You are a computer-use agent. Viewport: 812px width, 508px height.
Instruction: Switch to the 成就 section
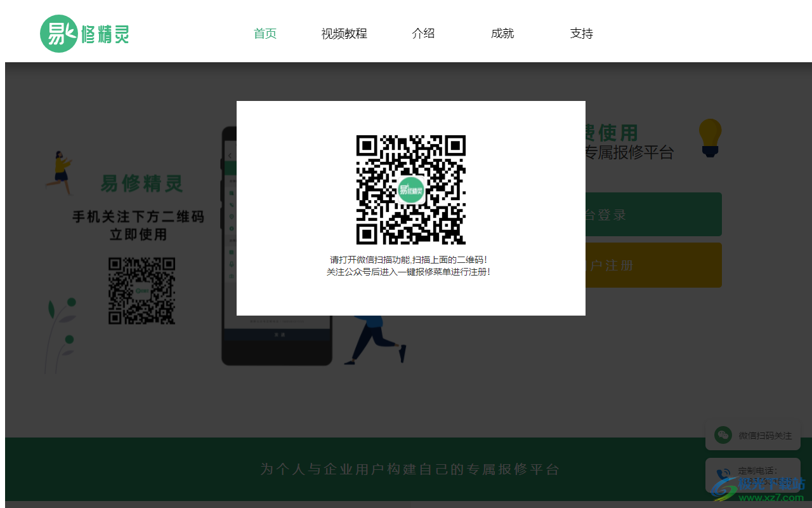pos(502,34)
